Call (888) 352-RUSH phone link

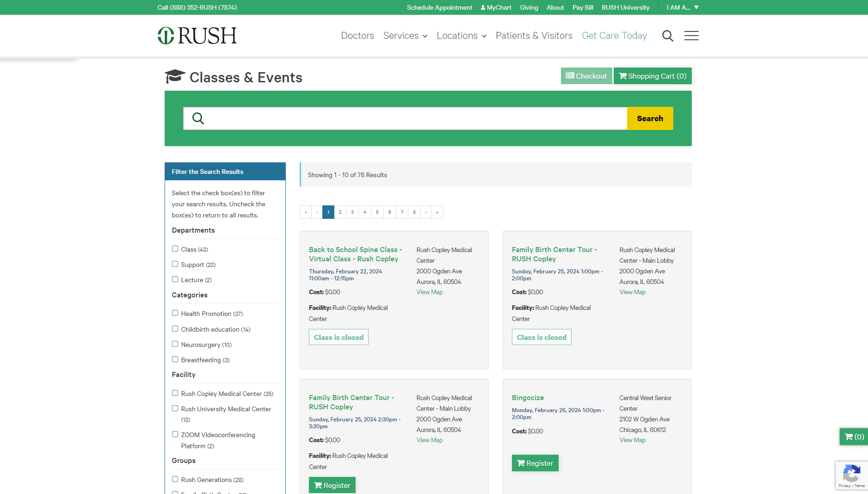[197, 7]
